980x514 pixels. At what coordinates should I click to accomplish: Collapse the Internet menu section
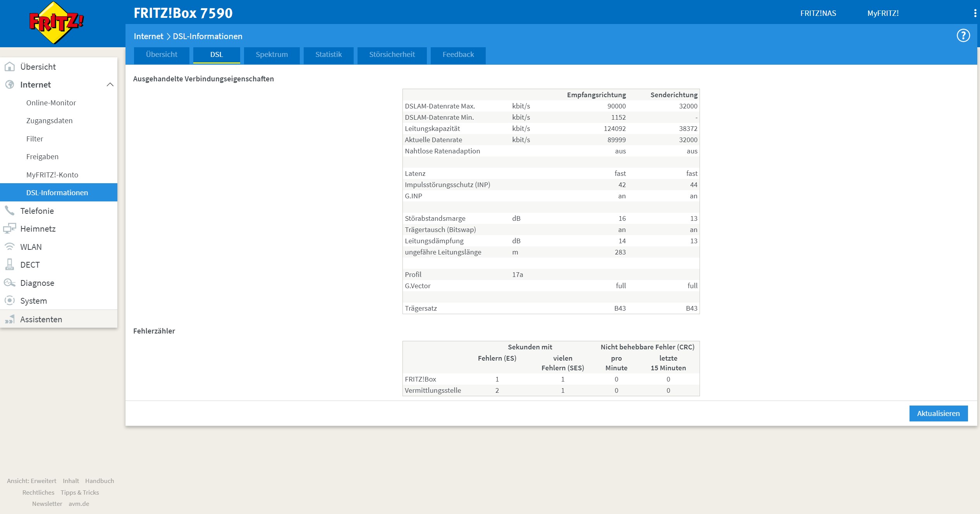tap(110, 84)
